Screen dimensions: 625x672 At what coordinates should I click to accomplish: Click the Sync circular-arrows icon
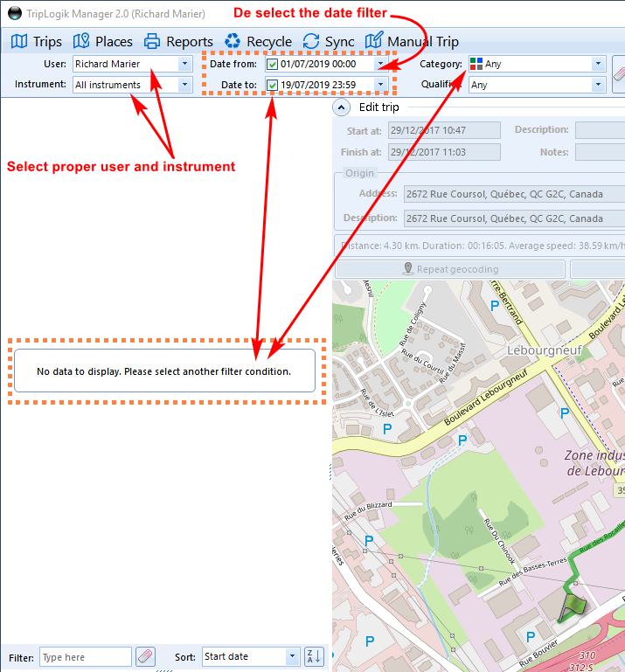pyautogui.click(x=311, y=42)
